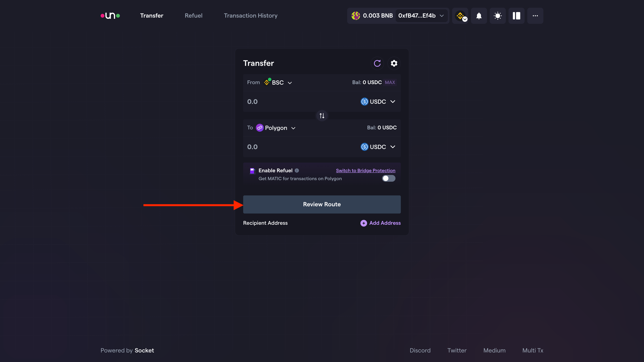Open the notifications bell icon
The height and width of the screenshot is (362, 644).
(x=479, y=16)
